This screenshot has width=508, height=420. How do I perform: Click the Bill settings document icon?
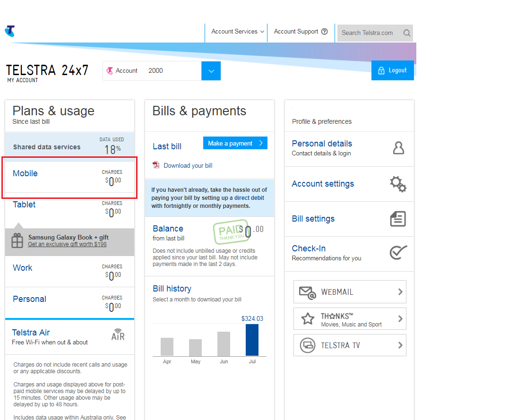(x=398, y=219)
